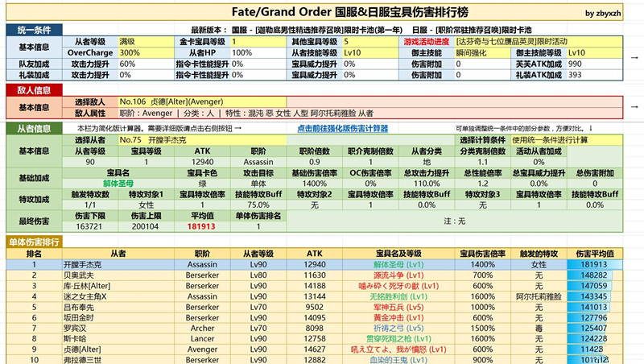Select the 伤害上限 value 200104
The height and width of the screenshot is (364, 644).
[x=146, y=226]
